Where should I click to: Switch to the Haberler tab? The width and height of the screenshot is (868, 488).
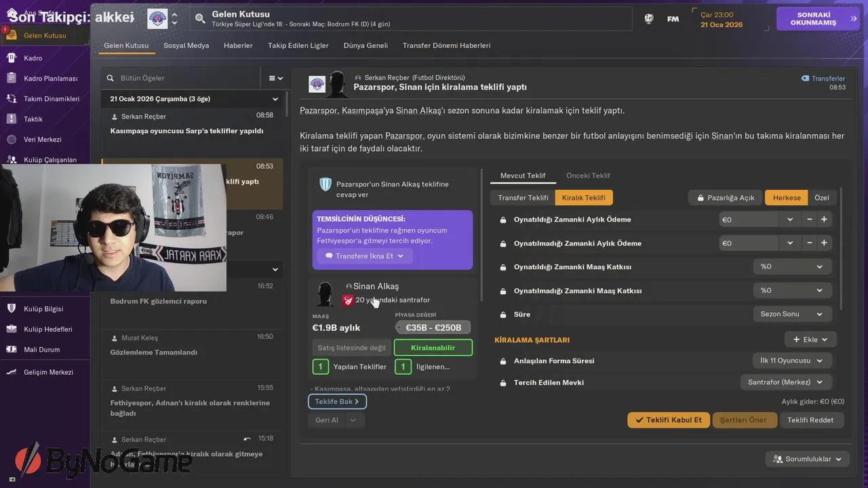coord(238,45)
